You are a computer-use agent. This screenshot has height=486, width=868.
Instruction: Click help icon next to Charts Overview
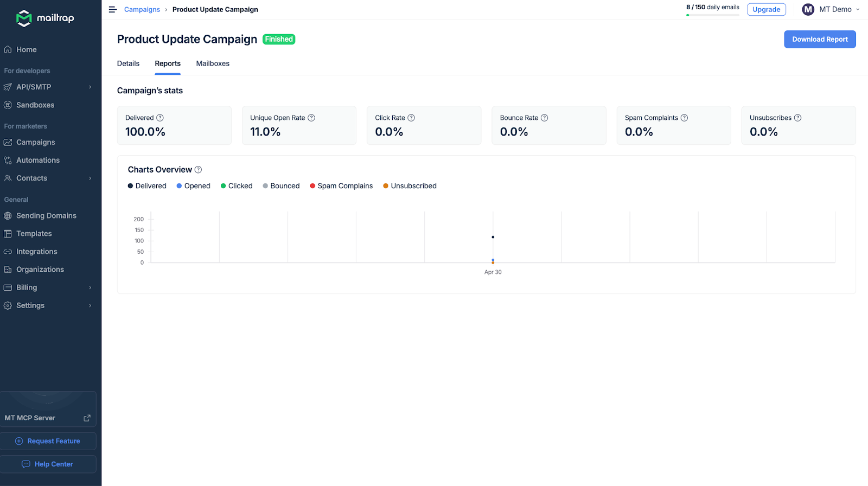click(199, 170)
